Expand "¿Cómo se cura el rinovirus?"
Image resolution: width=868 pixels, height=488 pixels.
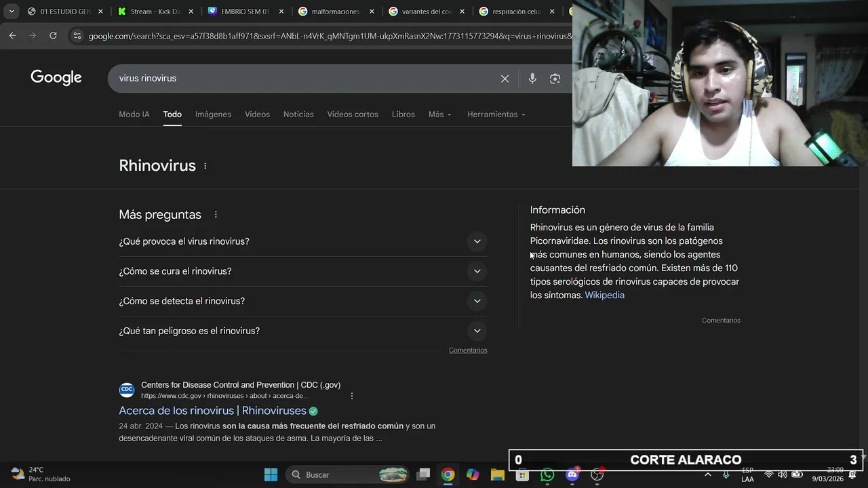pyautogui.click(x=303, y=271)
